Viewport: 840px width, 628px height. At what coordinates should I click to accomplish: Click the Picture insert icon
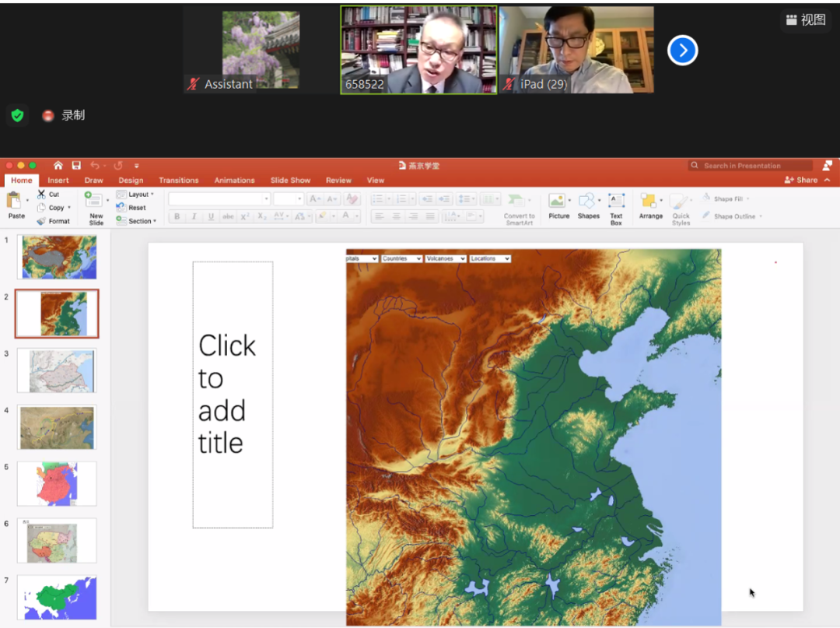pos(558,202)
